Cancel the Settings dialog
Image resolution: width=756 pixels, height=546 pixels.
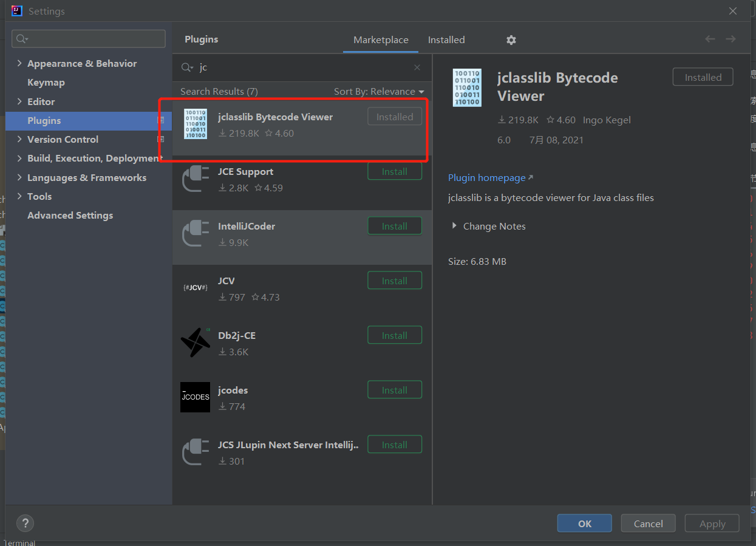pos(649,524)
